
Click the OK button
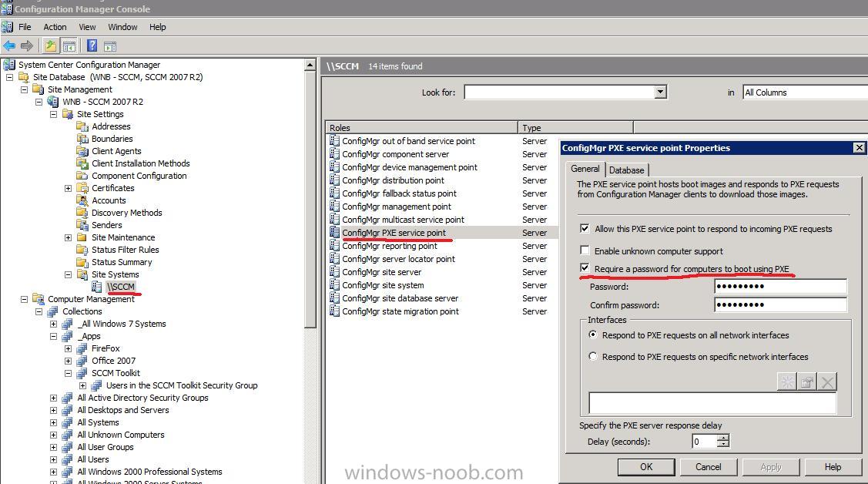point(646,467)
